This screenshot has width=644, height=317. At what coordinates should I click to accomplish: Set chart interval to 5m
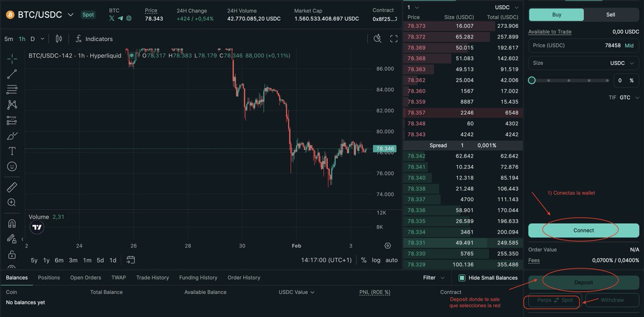click(x=9, y=39)
